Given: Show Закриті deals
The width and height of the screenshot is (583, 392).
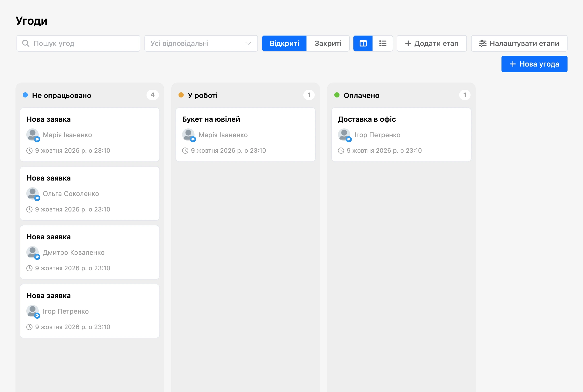Looking at the screenshot, I should (328, 43).
